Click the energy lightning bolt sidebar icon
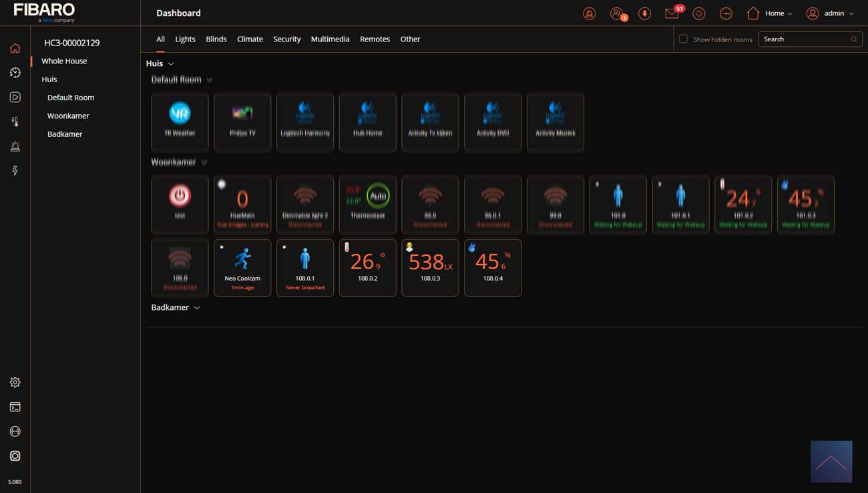 click(x=15, y=171)
